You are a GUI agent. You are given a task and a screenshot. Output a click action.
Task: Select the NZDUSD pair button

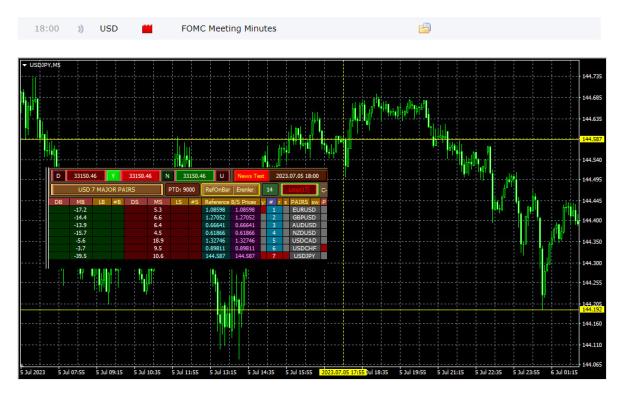[x=305, y=233]
